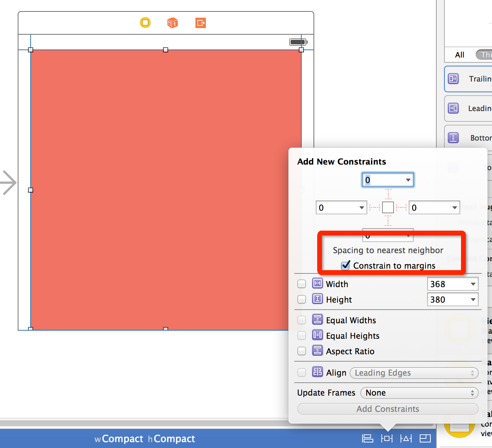The height and width of the screenshot is (448, 492).
Task: Open the Align Leading Edges popup
Action: (x=414, y=373)
